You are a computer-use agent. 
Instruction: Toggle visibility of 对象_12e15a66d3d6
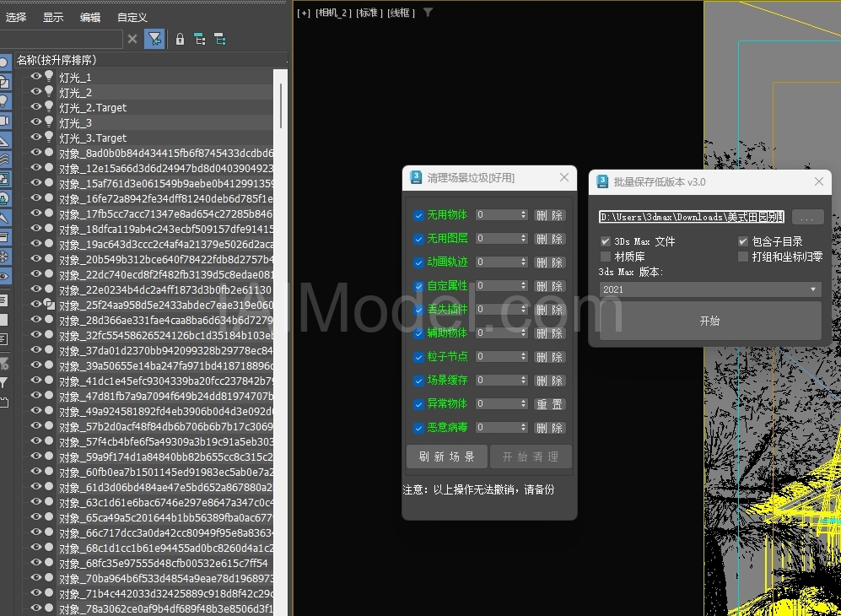click(x=36, y=167)
